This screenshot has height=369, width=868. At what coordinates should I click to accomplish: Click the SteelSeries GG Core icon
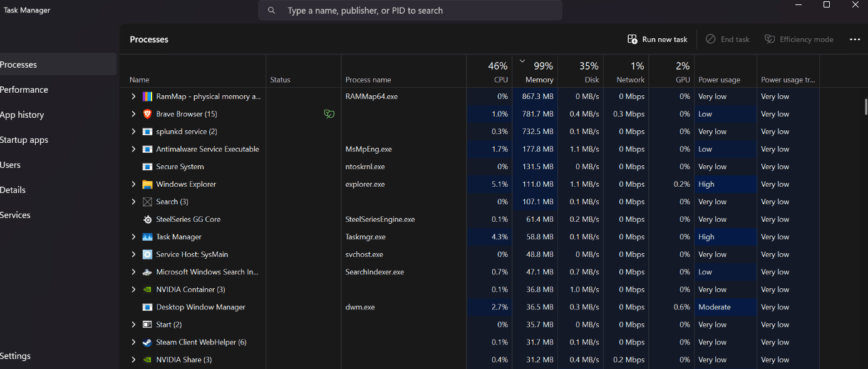(x=147, y=219)
